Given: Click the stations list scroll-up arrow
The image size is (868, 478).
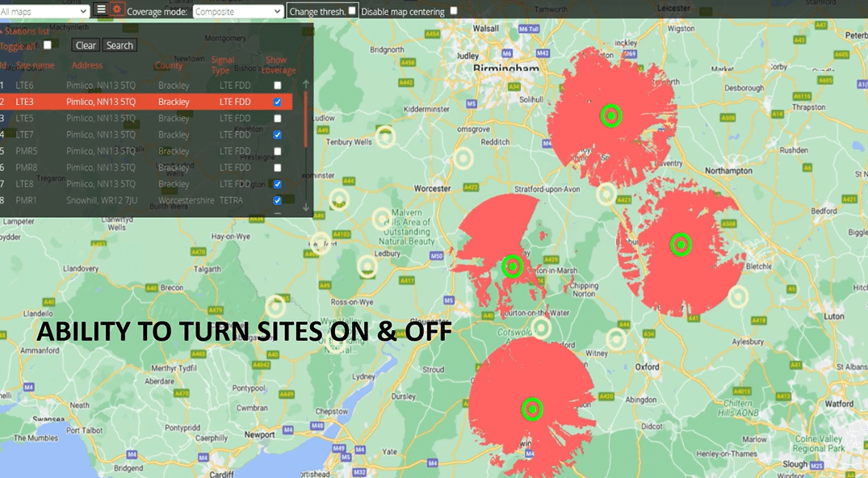Looking at the screenshot, I should pyautogui.click(x=306, y=84).
